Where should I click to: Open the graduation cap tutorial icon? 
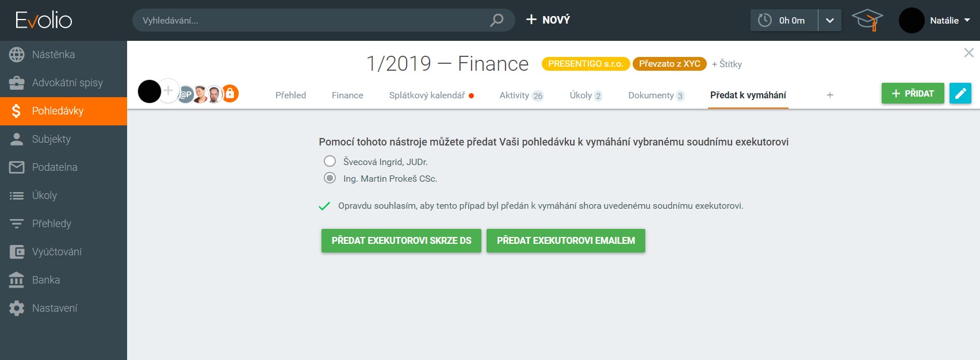(867, 20)
